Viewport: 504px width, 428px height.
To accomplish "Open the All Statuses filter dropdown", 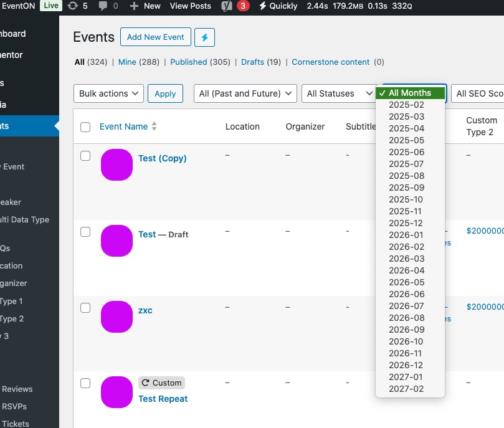I will pyautogui.click(x=339, y=93).
